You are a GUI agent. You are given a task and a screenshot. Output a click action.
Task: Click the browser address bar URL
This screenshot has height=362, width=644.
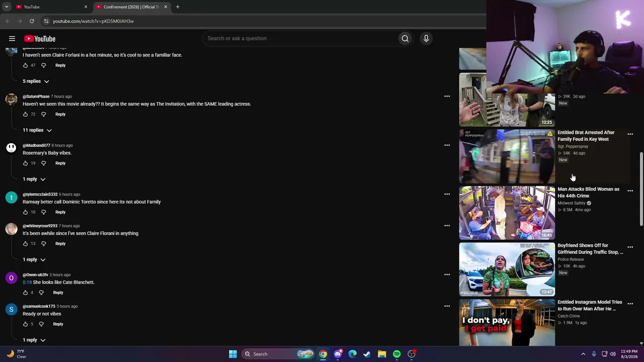pos(93,21)
